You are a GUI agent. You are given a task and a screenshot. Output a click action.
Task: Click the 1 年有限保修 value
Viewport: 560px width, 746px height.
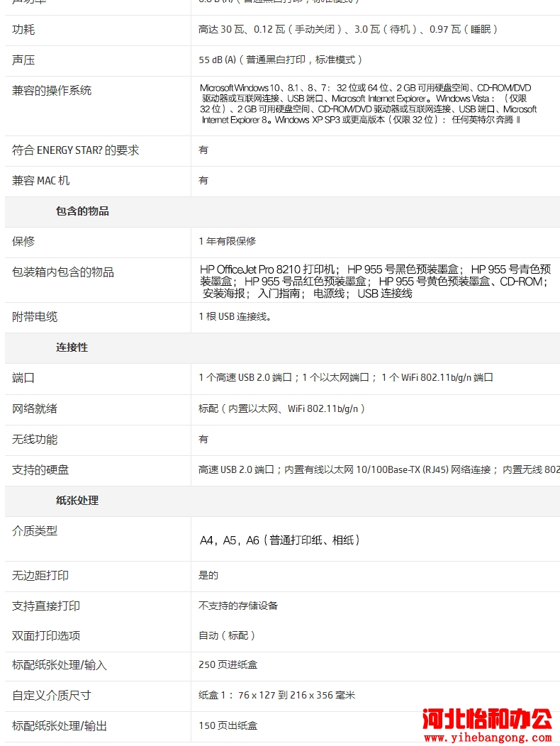(228, 241)
